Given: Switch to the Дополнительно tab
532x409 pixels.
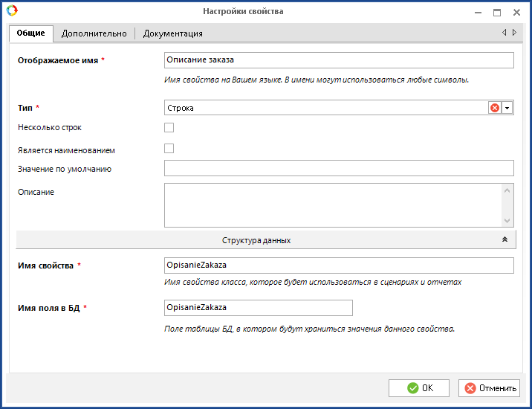Looking at the screenshot, I should 94,33.
